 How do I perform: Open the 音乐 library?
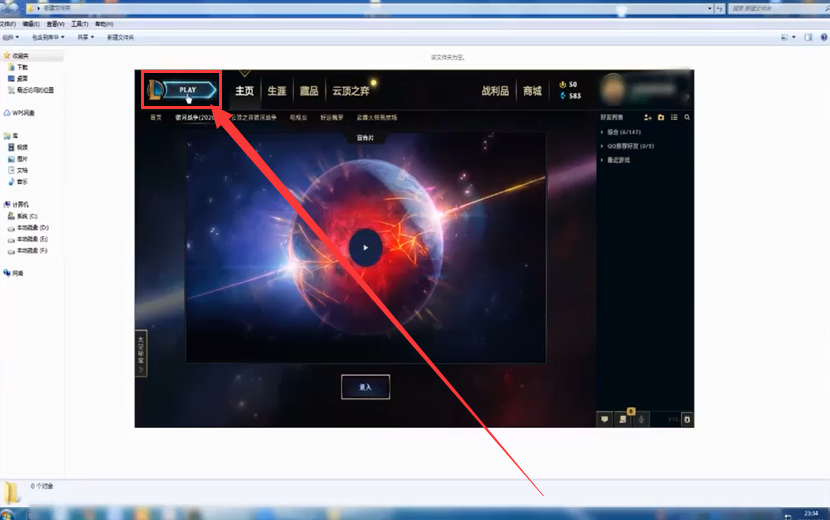22,182
